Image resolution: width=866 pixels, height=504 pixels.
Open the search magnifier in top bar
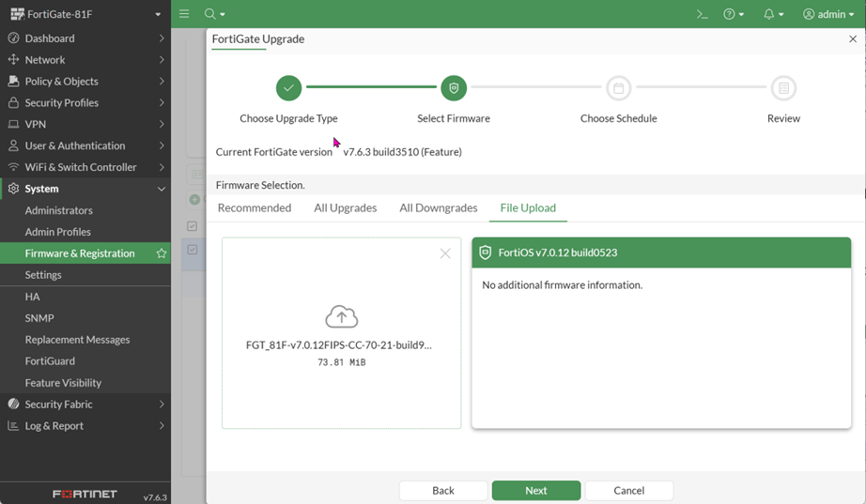pos(210,14)
